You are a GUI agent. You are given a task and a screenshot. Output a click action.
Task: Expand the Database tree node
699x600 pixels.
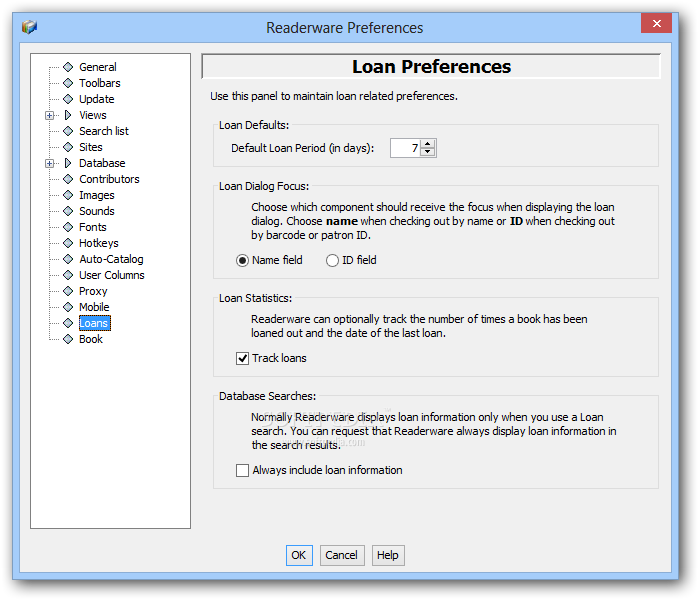pyautogui.click(x=49, y=164)
